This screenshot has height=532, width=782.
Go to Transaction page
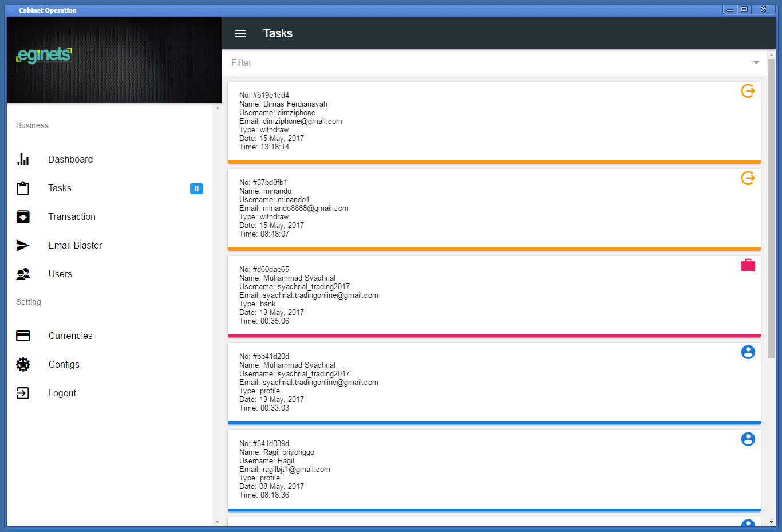[x=109, y=216]
